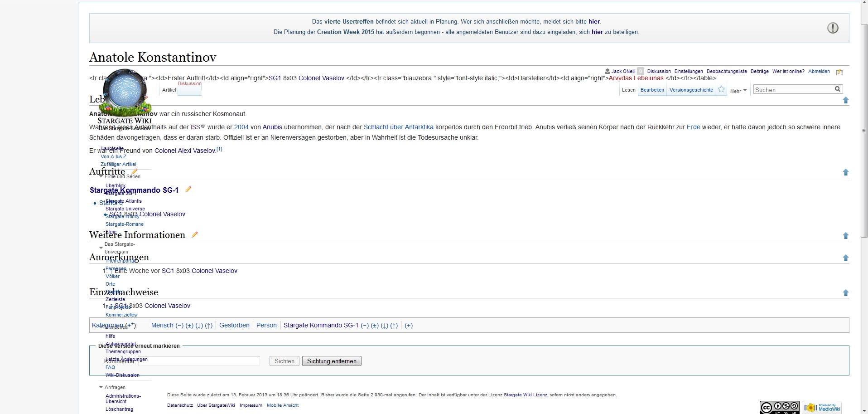Click the Suchen search field
868x414 pixels.
[793, 90]
